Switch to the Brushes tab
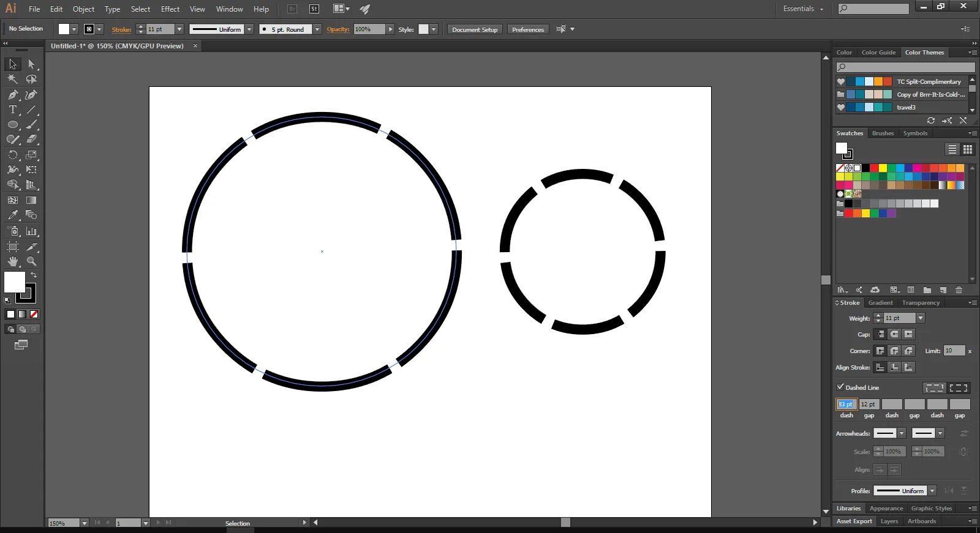This screenshot has height=533, width=980. 883,133
